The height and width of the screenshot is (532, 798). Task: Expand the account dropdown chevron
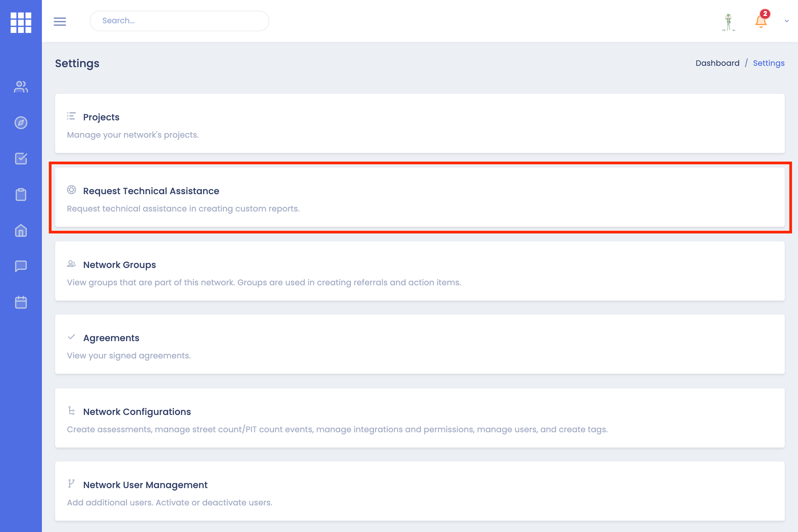(786, 21)
